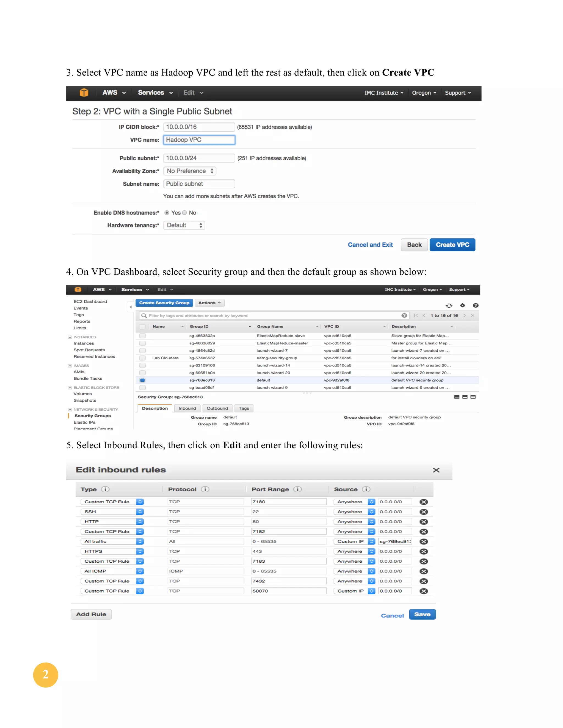Select No for Enable DNS hostnames
Image resolution: width=563 pixels, height=728 pixels.
coord(184,213)
